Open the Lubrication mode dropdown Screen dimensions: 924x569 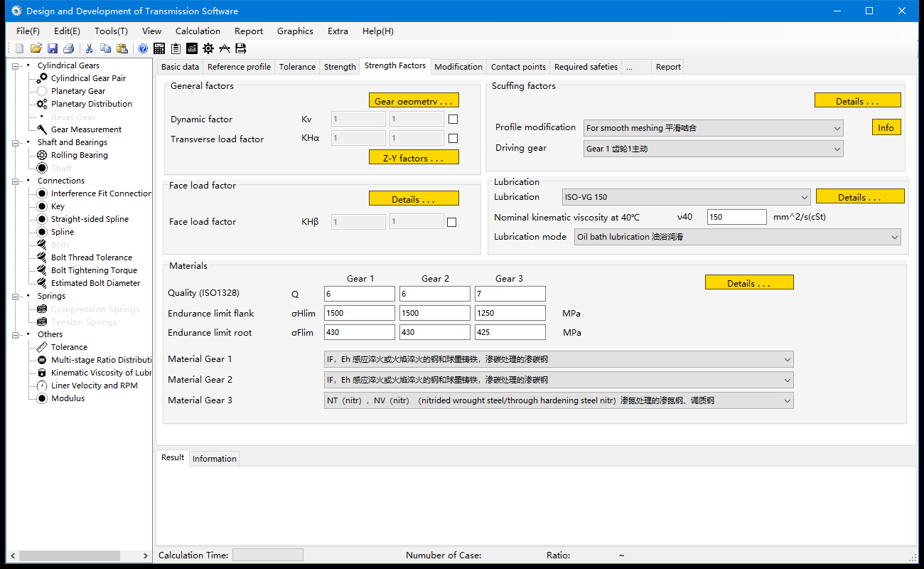coord(737,237)
